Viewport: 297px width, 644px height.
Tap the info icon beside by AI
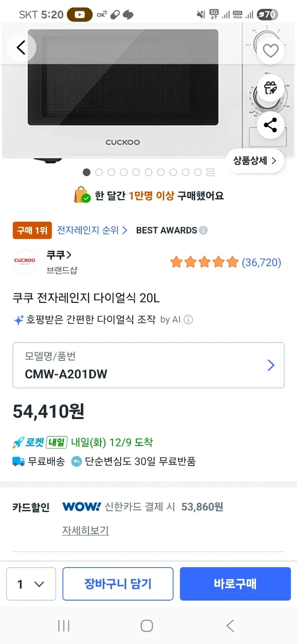pos(188,319)
